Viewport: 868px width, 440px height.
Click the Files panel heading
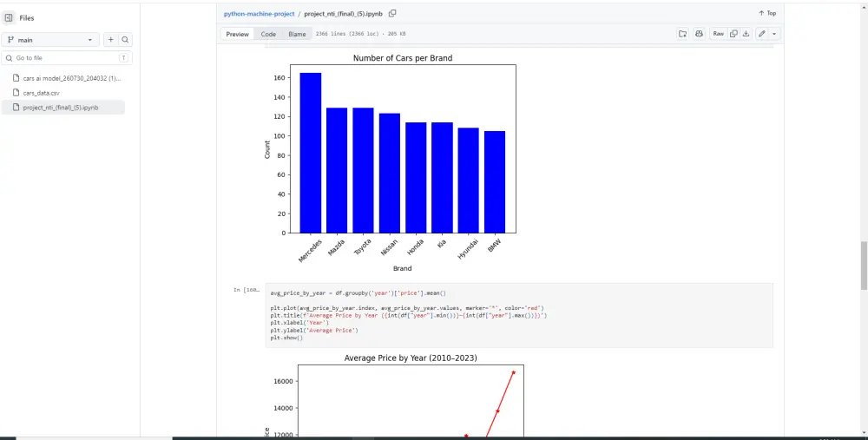[x=27, y=18]
